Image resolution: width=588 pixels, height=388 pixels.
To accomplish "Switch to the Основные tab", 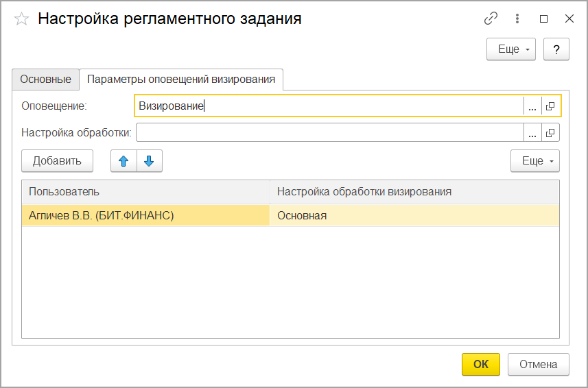I will 45,80.
